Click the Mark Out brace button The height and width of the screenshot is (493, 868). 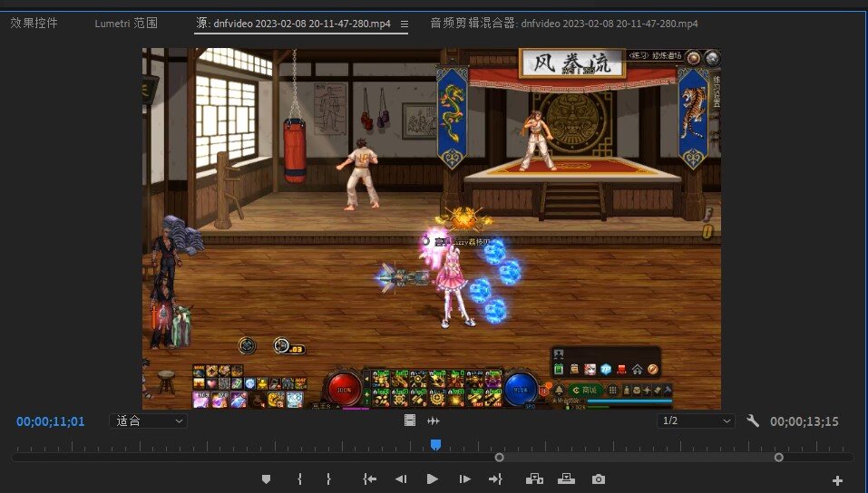click(328, 479)
